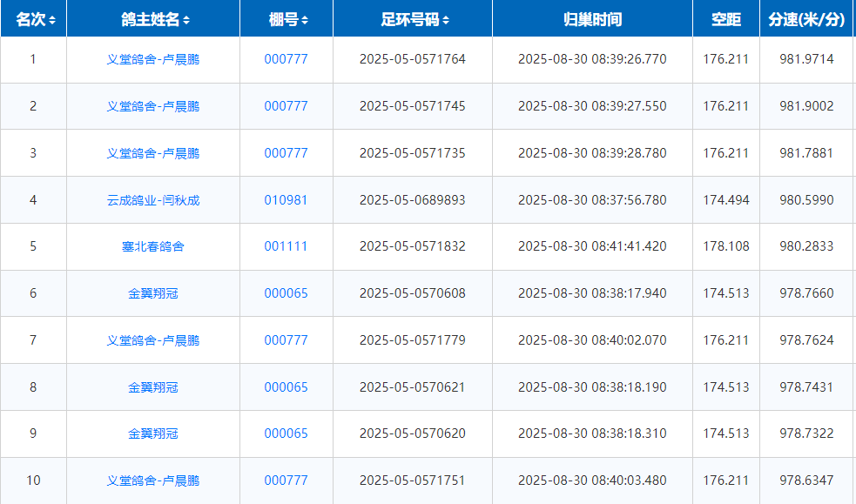Select ring number 2025-05-0571764 cell
Image resolution: width=856 pixels, height=504 pixels.
coord(412,59)
